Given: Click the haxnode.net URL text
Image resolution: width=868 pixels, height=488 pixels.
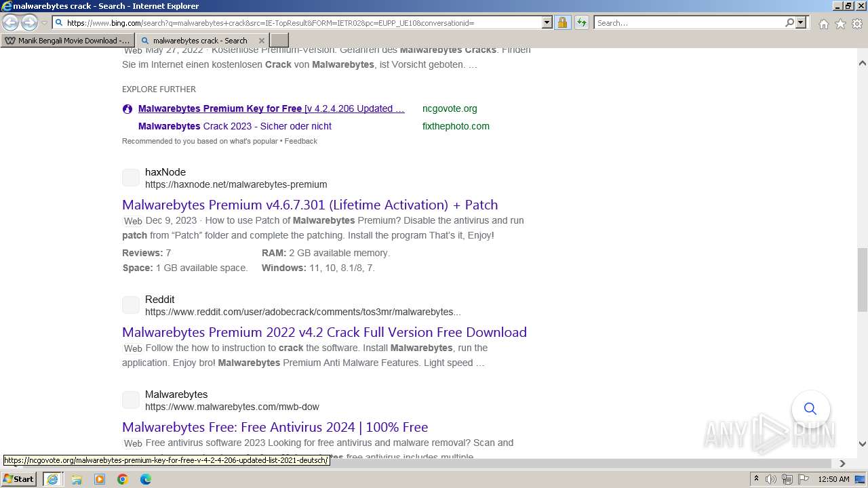Looking at the screenshot, I should (236, 184).
